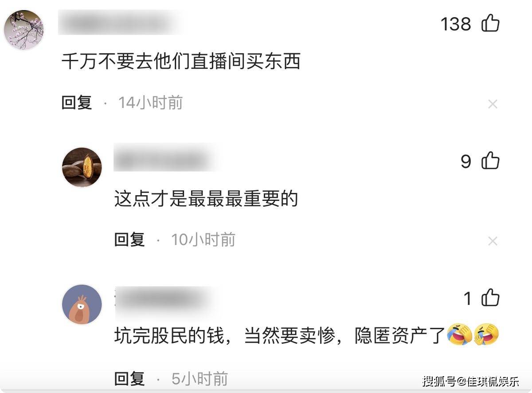Like the comment with 1 like
The width and height of the screenshot is (532, 393).
[x=490, y=298]
